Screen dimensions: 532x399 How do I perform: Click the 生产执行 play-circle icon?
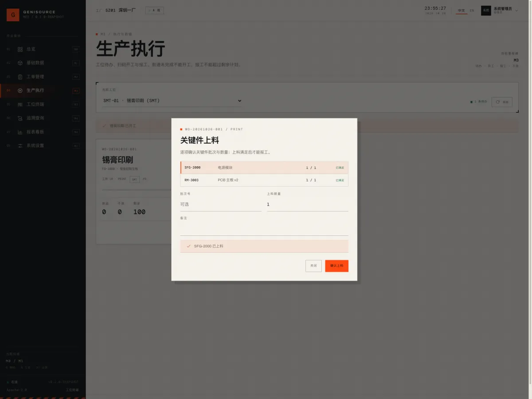tap(20, 90)
